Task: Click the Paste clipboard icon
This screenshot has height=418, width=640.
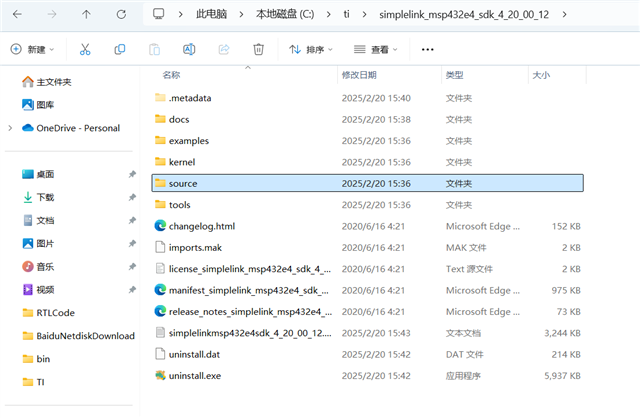Action: pos(154,49)
